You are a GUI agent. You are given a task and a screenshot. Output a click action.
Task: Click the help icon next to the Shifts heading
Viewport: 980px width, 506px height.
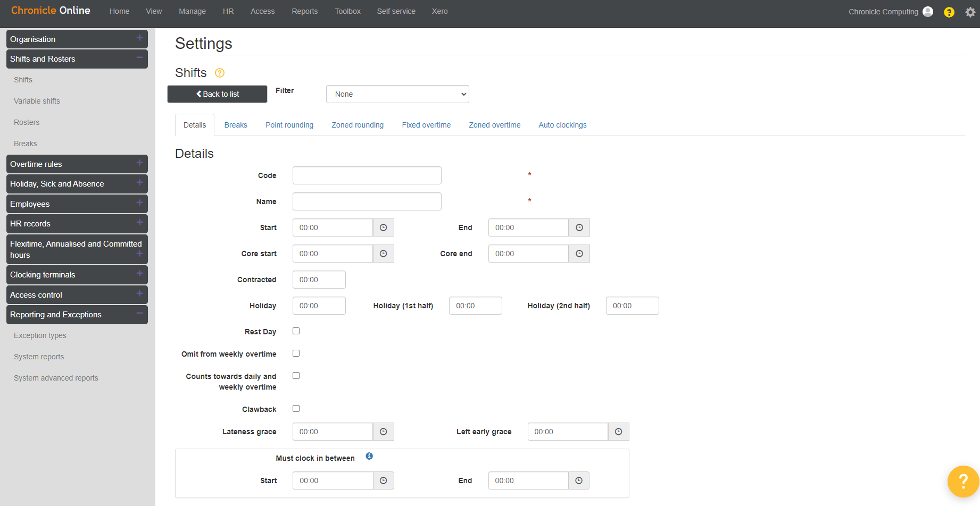tap(219, 73)
